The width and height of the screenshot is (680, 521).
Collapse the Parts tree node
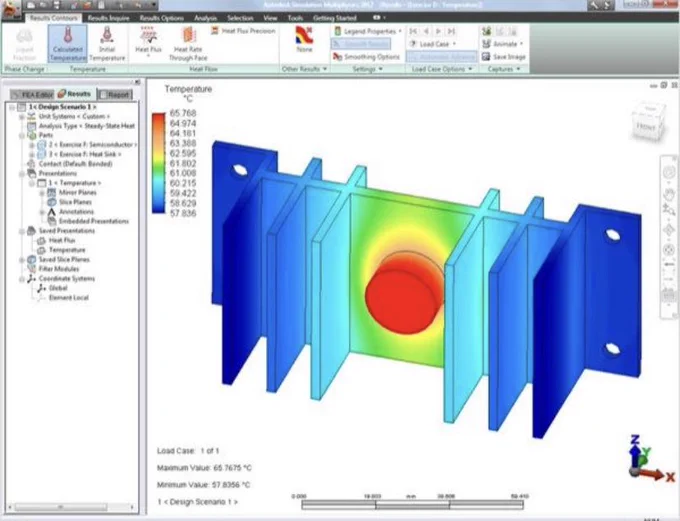coord(22,136)
